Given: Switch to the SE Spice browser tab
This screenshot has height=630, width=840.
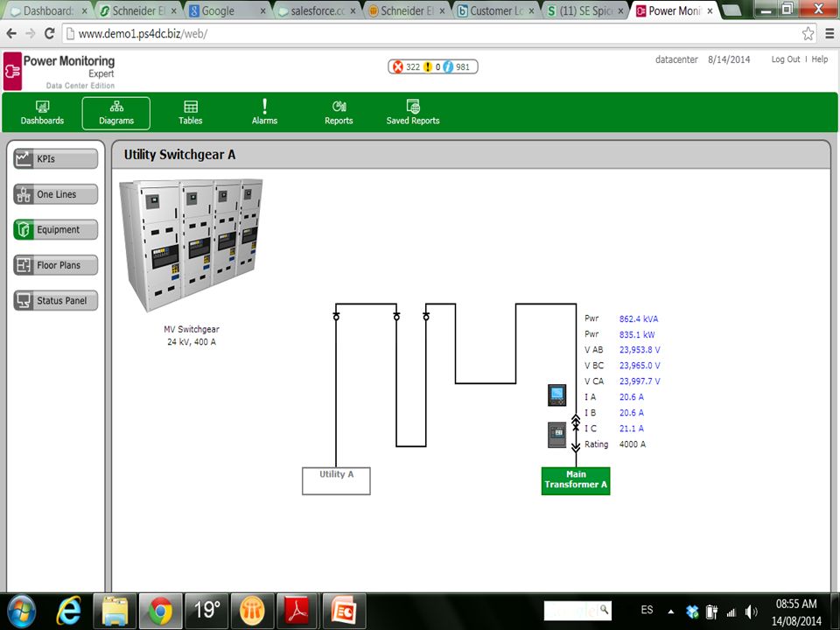Looking at the screenshot, I should (584, 10).
